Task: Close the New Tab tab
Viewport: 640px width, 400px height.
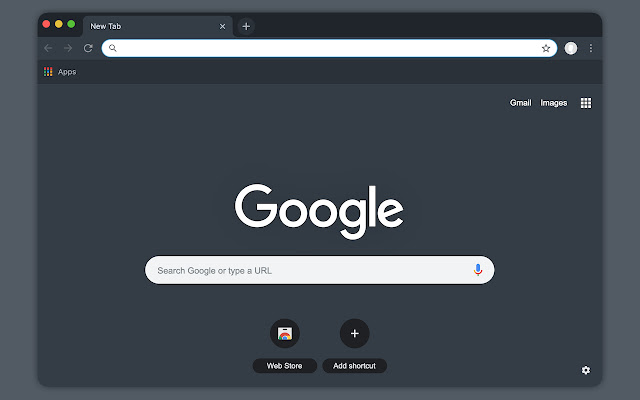Action: point(222,27)
